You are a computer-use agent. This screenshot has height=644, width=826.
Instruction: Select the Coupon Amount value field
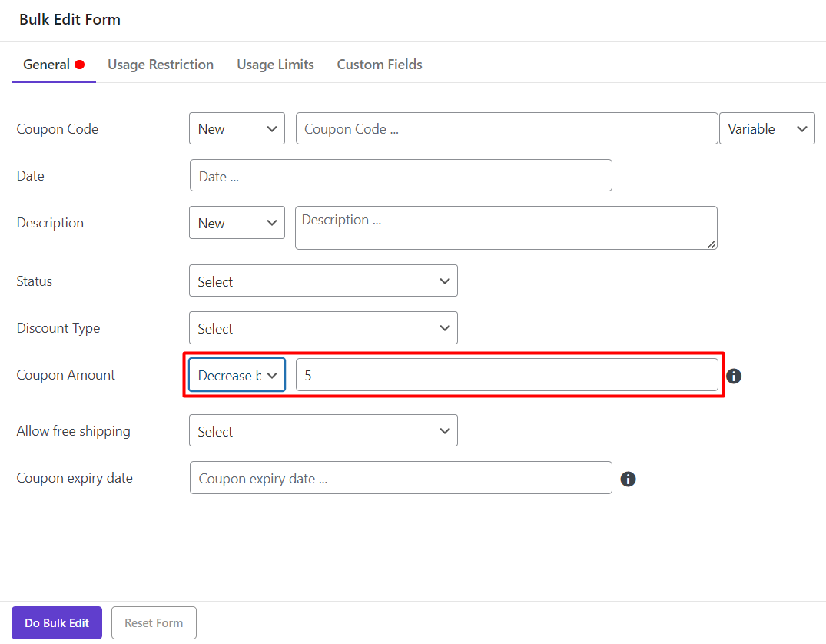[x=506, y=375]
